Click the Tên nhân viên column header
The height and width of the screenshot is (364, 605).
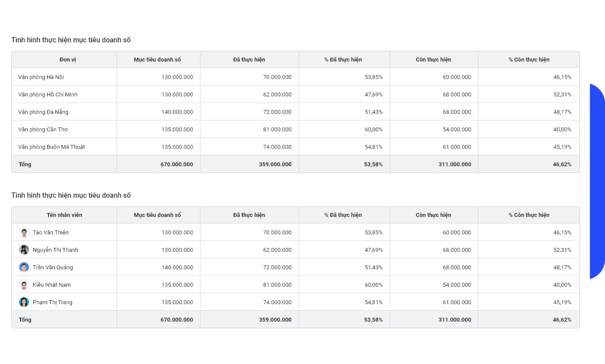pos(64,215)
